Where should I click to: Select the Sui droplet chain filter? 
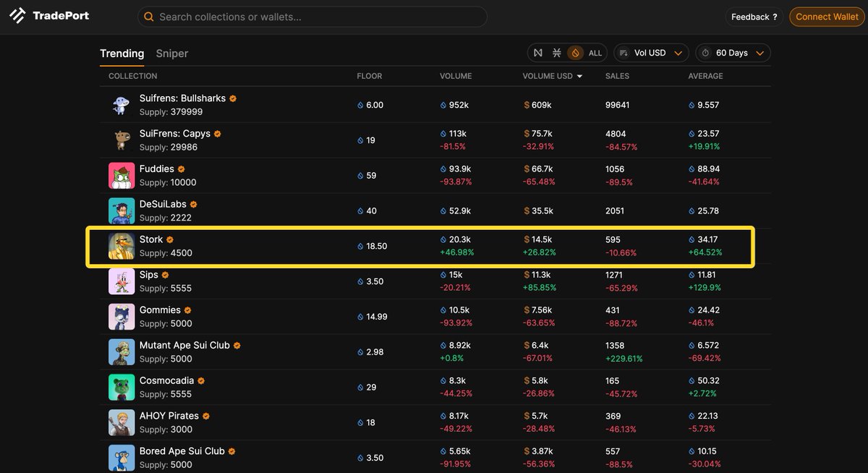(575, 53)
